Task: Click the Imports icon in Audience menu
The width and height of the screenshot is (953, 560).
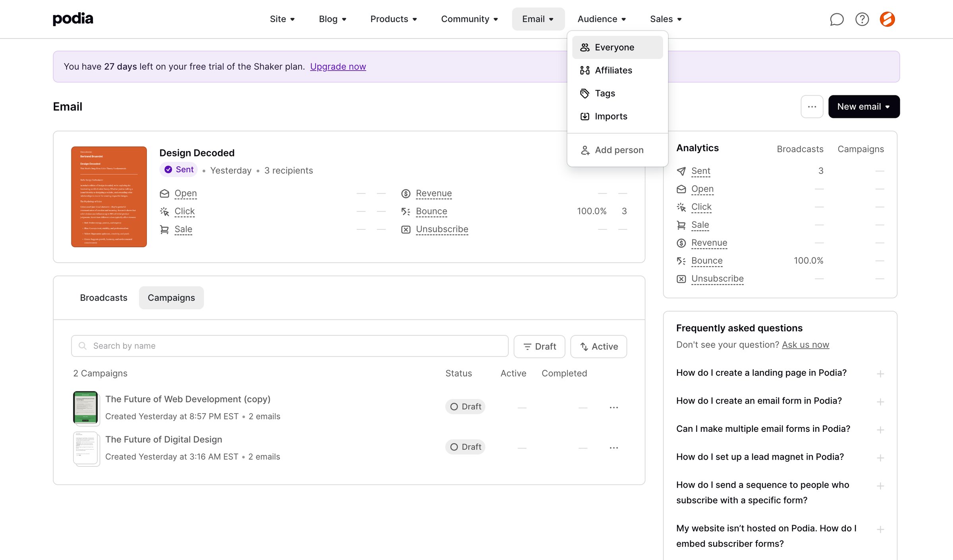Action: coord(585,116)
